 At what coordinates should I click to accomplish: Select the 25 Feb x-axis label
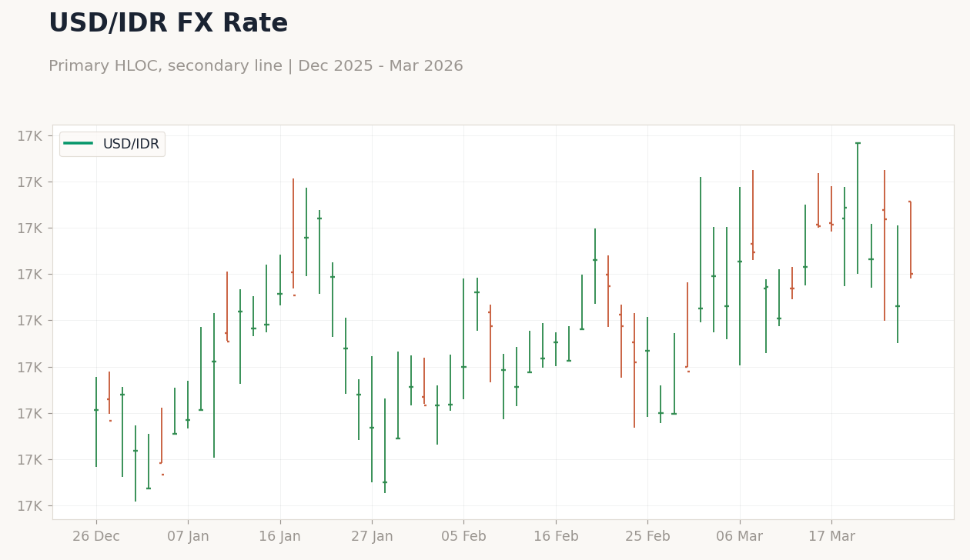point(647,536)
